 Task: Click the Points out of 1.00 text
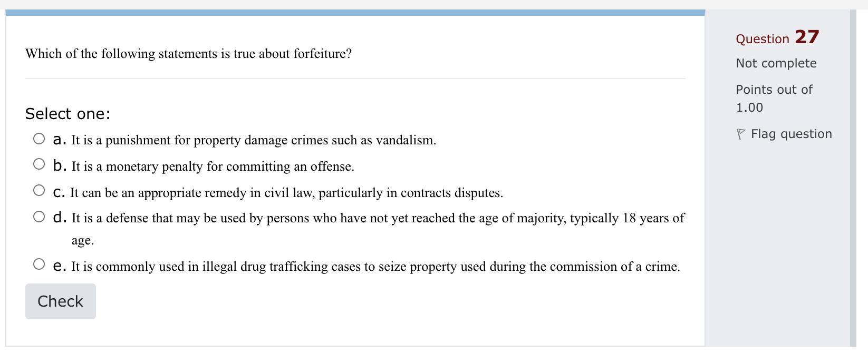[x=774, y=98]
